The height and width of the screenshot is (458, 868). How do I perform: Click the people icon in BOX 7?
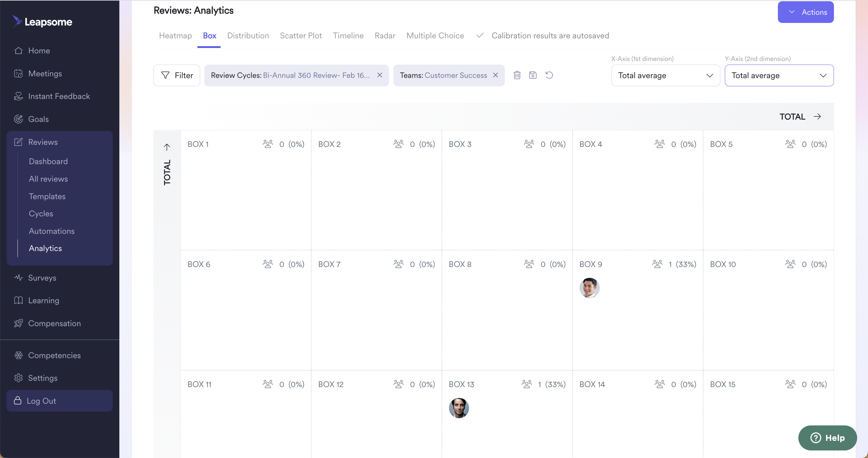point(398,264)
